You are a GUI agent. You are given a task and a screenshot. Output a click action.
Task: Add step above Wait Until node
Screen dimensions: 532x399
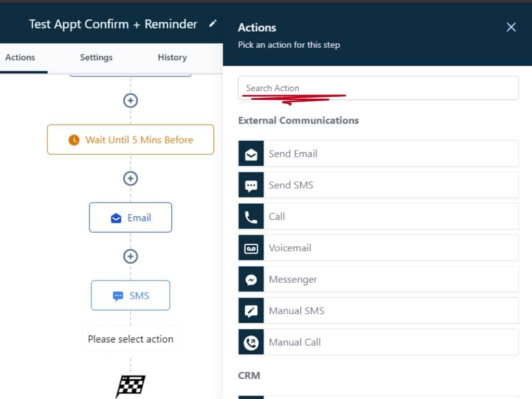tap(130, 100)
